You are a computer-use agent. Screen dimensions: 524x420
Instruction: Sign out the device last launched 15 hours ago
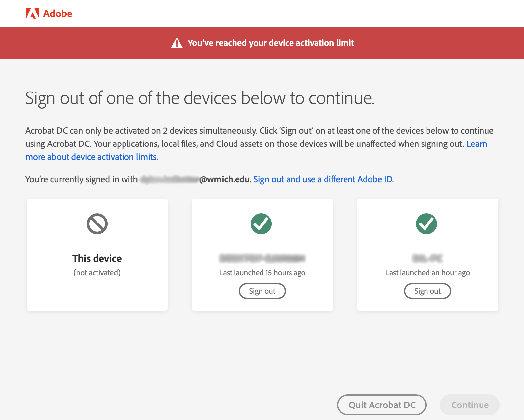(262, 291)
